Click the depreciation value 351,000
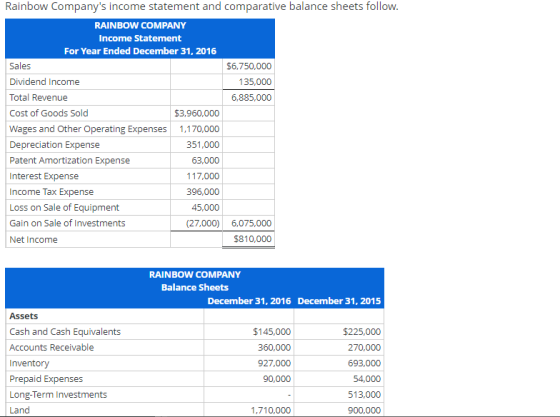Screen dimensions: 560x417 coord(203,145)
